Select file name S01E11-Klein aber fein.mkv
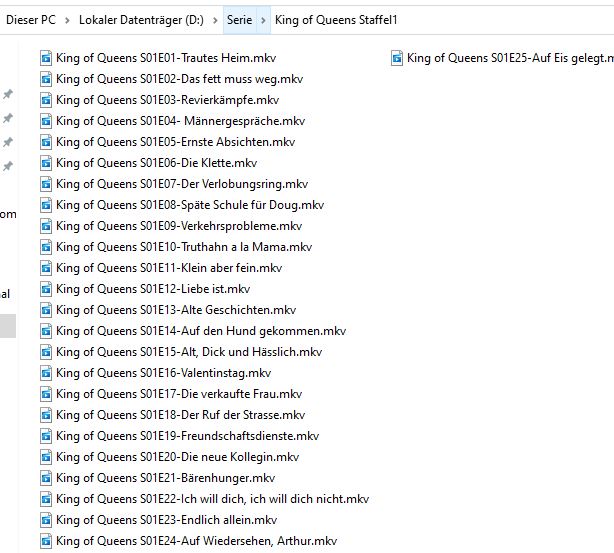The width and height of the screenshot is (614, 553). point(169,268)
